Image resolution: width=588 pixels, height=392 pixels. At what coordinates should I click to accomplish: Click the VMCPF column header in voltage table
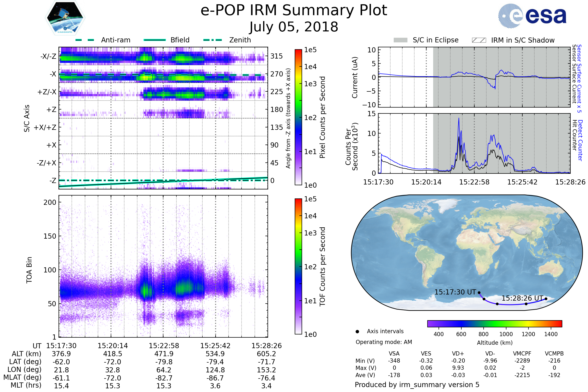[x=522, y=354]
